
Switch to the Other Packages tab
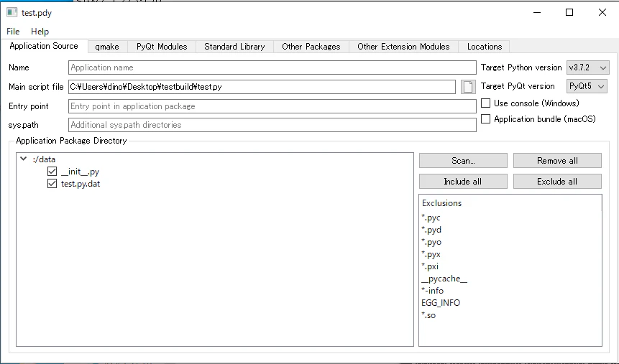(311, 47)
